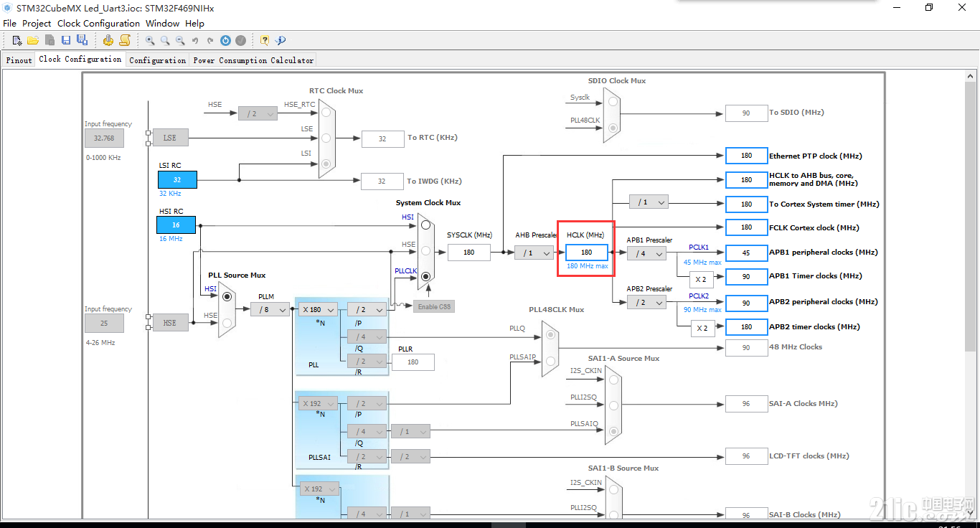Viewport: 980px width, 528px height.
Task: Select Sysclk in the SDIO Clock Mux
Action: click(x=612, y=101)
